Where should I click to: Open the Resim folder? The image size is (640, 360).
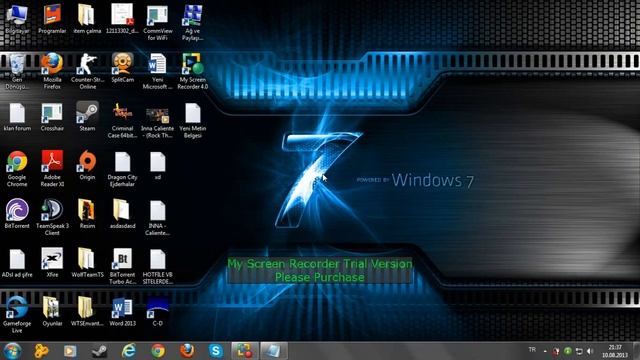pyautogui.click(x=87, y=214)
